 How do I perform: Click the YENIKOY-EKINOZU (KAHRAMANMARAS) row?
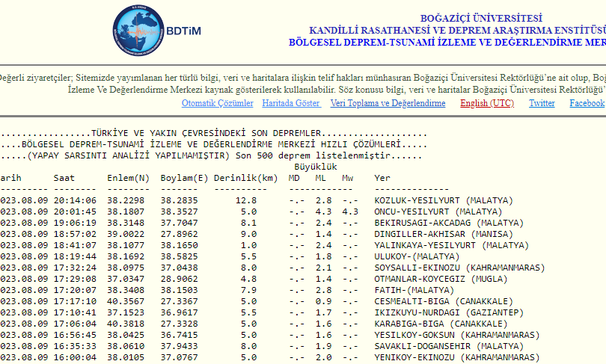point(456,357)
